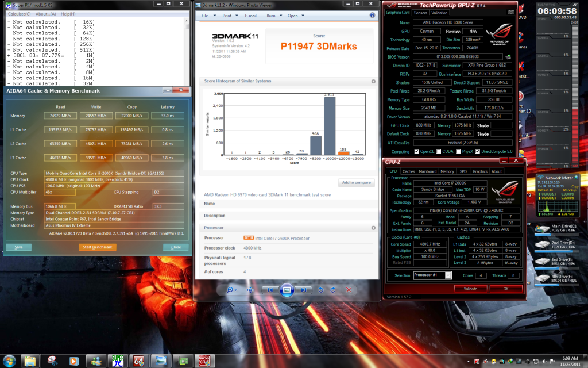Click Save in AIDA64 benchmark window
588x368 pixels.
[19, 247]
